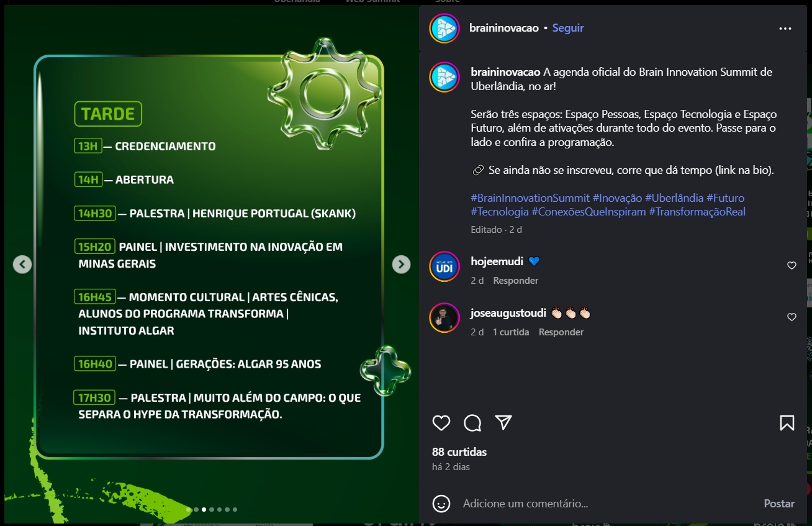Image resolution: width=812 pixels, height=526 pixels.
Task: Open the emoji picker in the comment box
Action: 441,504
